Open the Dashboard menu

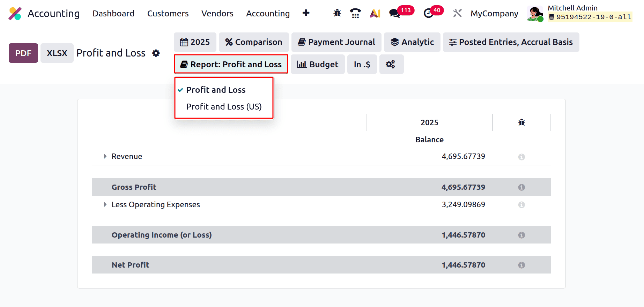tap(113, 13)
